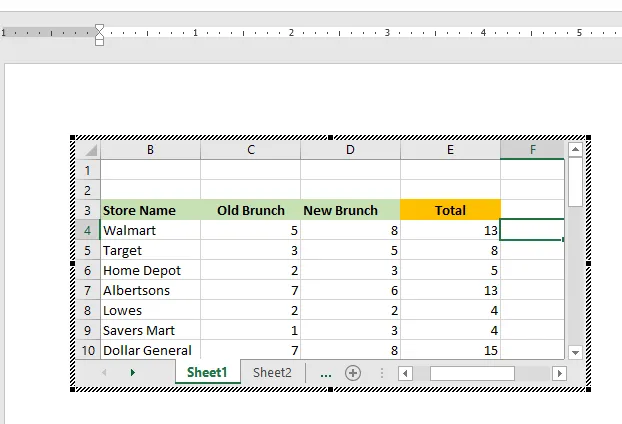
Task: Click the add new sheet plus icon
Action: tap(353, 373)
